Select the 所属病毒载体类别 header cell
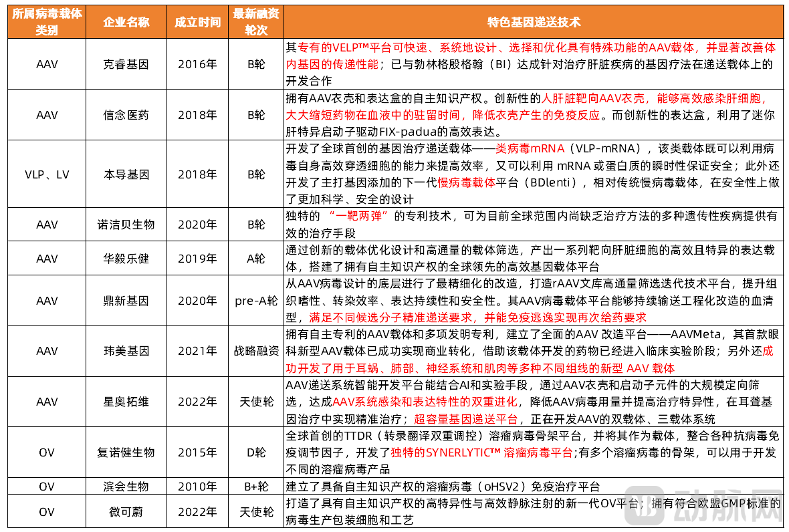This screenshot has width=789, height=532. (47, 22)
